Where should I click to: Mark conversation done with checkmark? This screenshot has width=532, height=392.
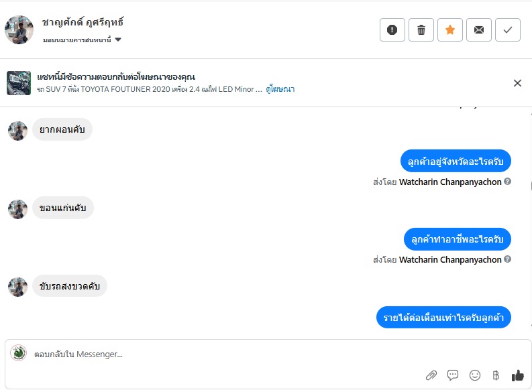point(508,29)
